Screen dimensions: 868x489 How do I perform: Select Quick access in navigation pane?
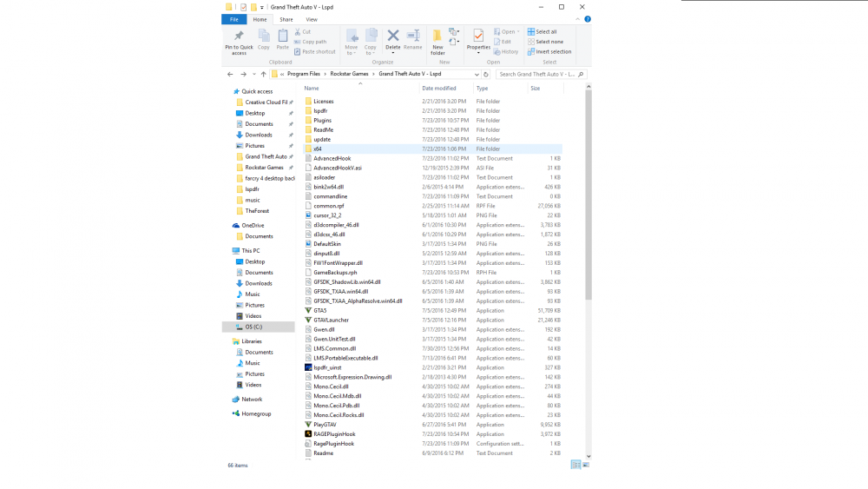pos(257,91)
